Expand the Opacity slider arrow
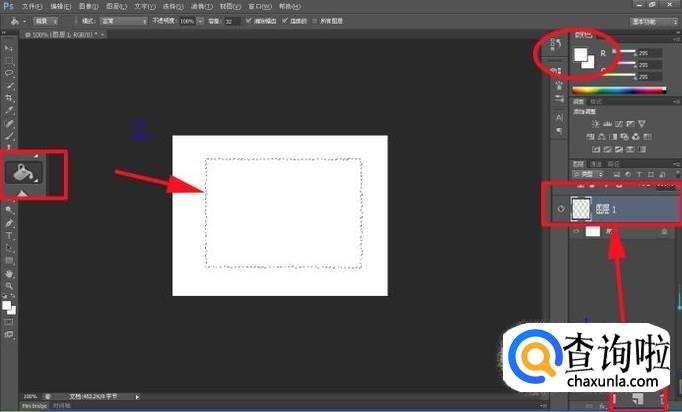 pyautogui.click(x=200, y=21)
